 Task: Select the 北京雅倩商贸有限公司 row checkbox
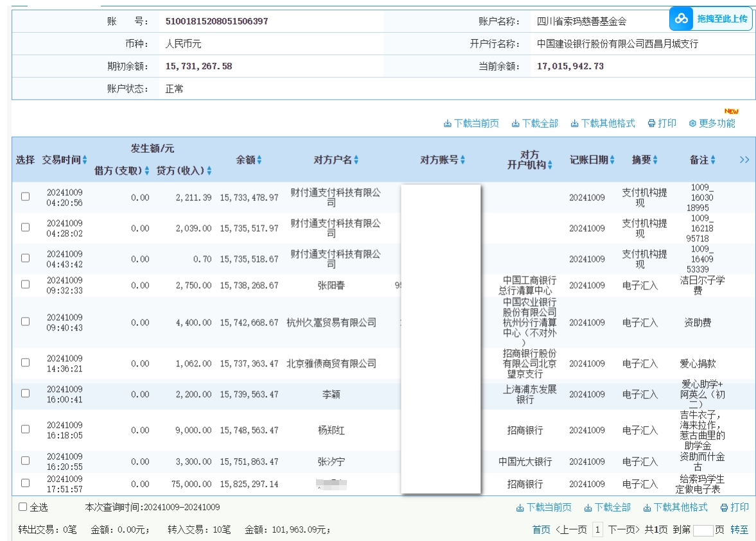pos(26,363)
